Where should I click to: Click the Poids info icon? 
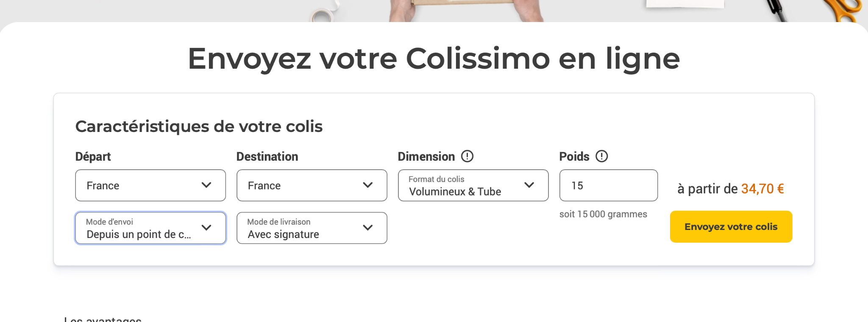[601, 156]
